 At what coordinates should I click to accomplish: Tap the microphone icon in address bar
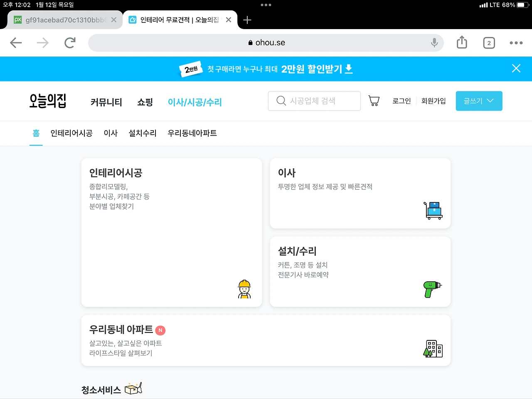(434, 43)
